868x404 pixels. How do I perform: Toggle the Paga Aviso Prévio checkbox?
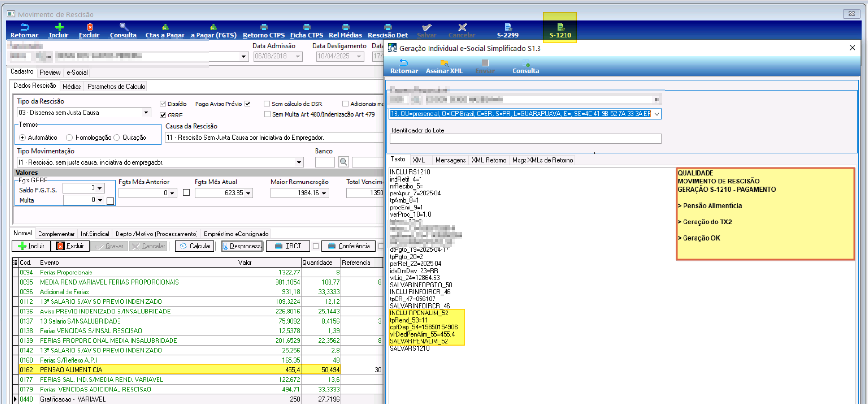click(248, 104)
